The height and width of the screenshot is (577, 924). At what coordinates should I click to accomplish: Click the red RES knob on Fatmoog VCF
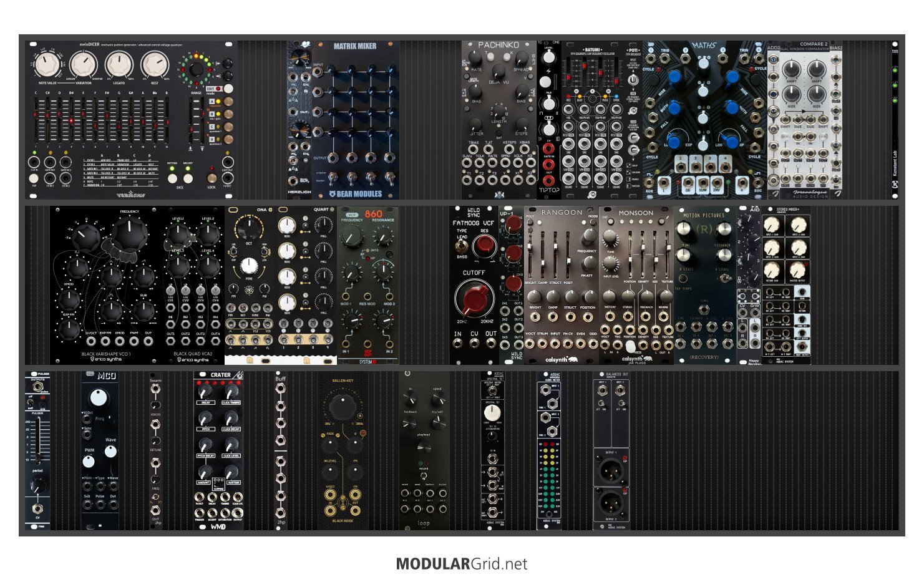[485, 243]
